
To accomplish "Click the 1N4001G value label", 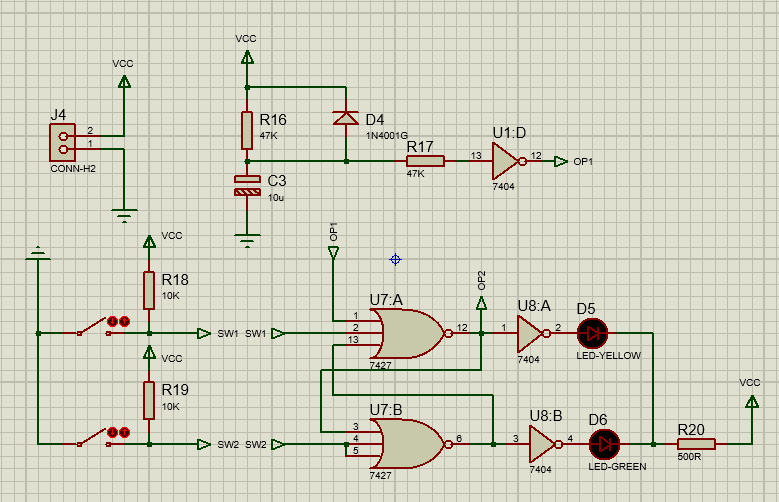I will (x=387, y=136).
